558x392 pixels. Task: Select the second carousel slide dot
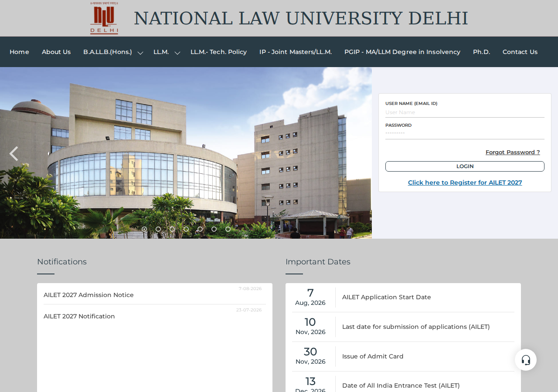coord(158,229)
